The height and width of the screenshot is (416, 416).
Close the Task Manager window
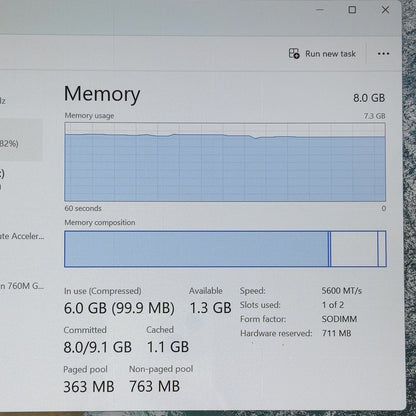[385, 10]
